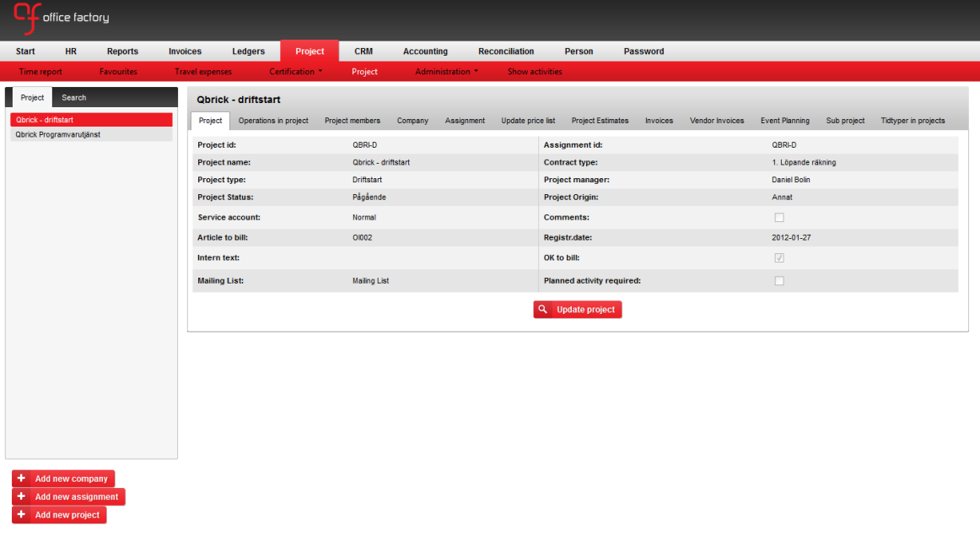Open the Vendor Invoices tab
980x536 pixels.
[x=717, y=121]
